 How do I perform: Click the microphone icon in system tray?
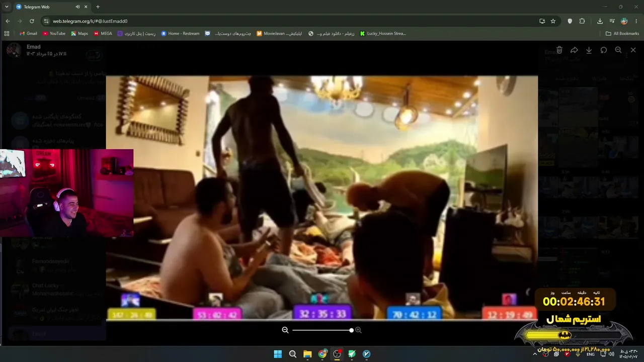pos(578,354)
